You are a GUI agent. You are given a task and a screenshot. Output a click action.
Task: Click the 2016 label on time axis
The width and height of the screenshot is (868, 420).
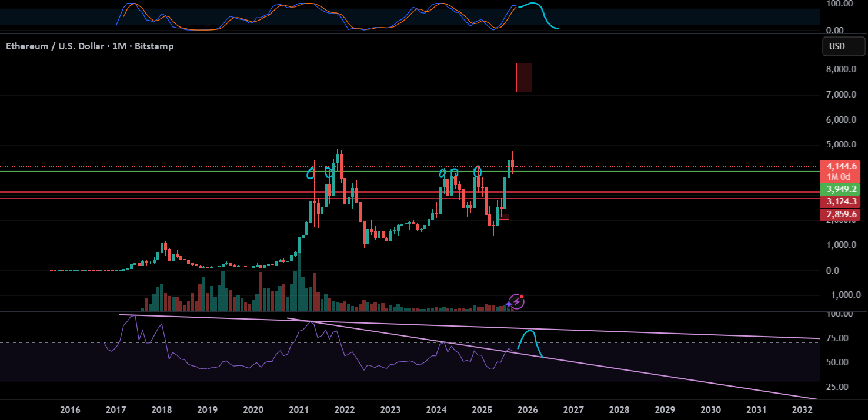pos(70,409)
